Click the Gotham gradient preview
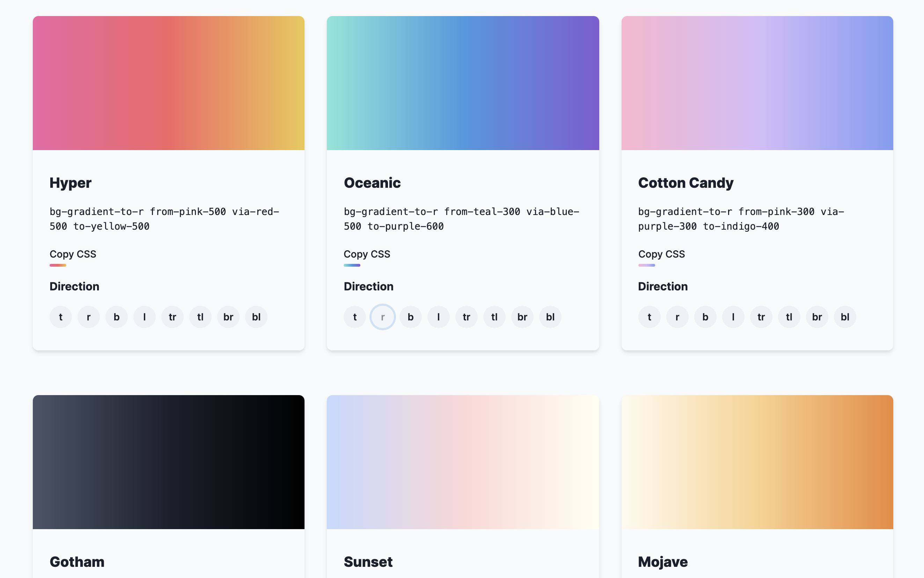 click(x=168, y=461)
